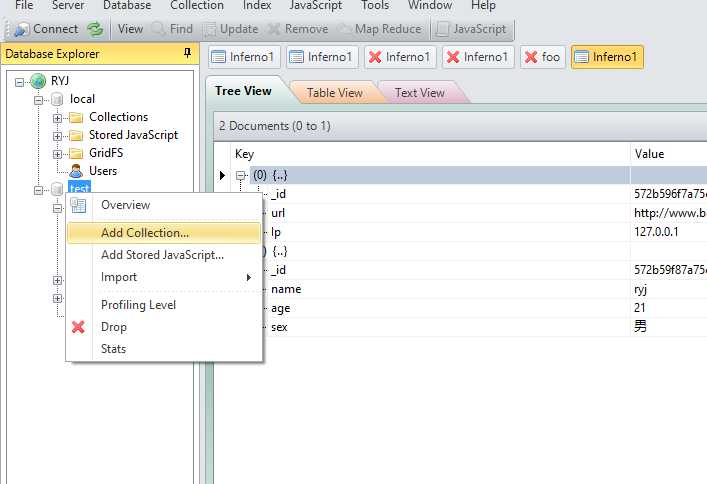Select the age value 21

click(x=639, y=308)
